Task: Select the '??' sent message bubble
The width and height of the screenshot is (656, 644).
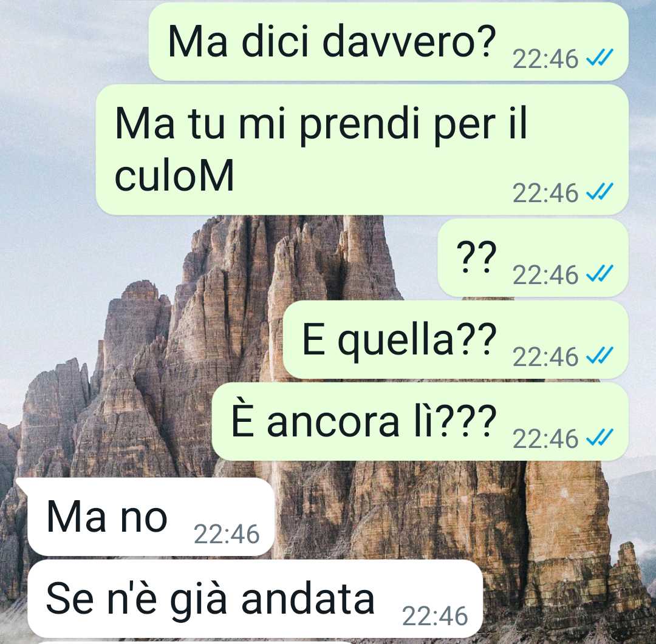Action: click(533, 257)
